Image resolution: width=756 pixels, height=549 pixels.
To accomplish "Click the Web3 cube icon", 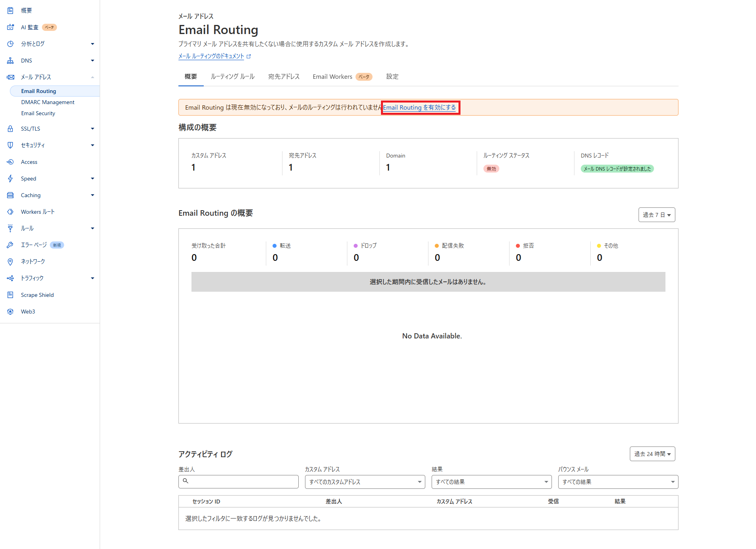I will pyautogui.click(x=10, y=312).
